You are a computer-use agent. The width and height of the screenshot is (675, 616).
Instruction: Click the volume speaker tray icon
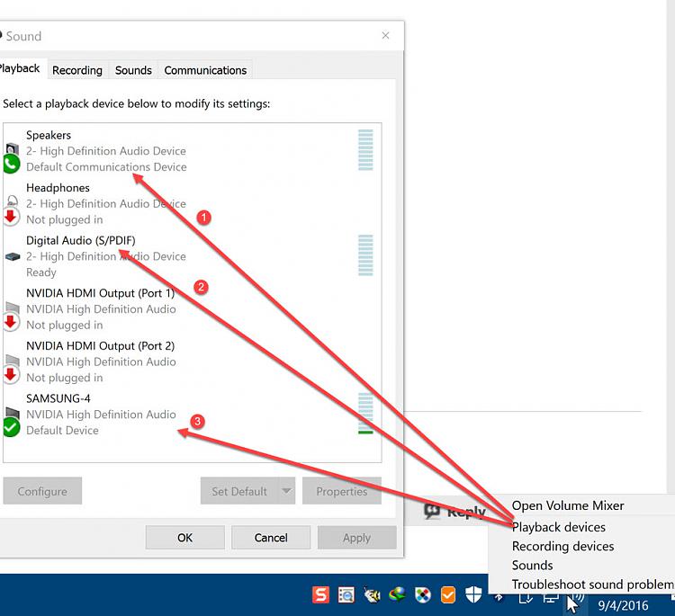575,597
